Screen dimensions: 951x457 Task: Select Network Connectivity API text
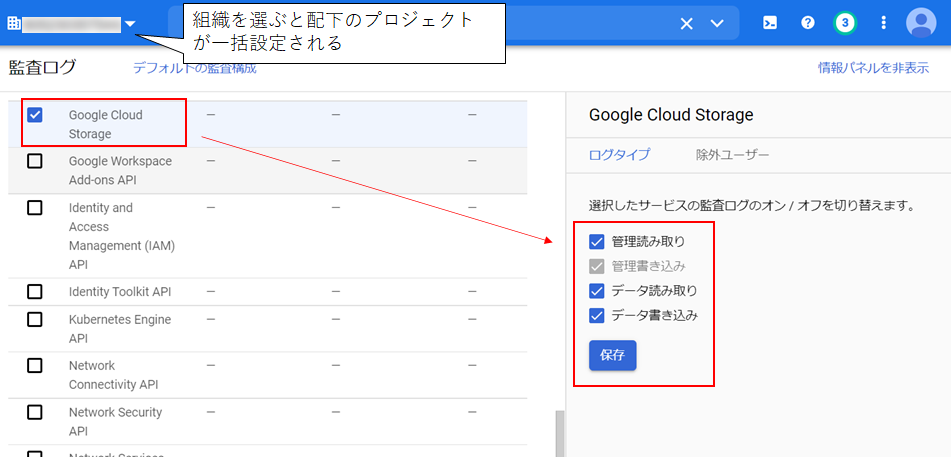click(113, 375)
